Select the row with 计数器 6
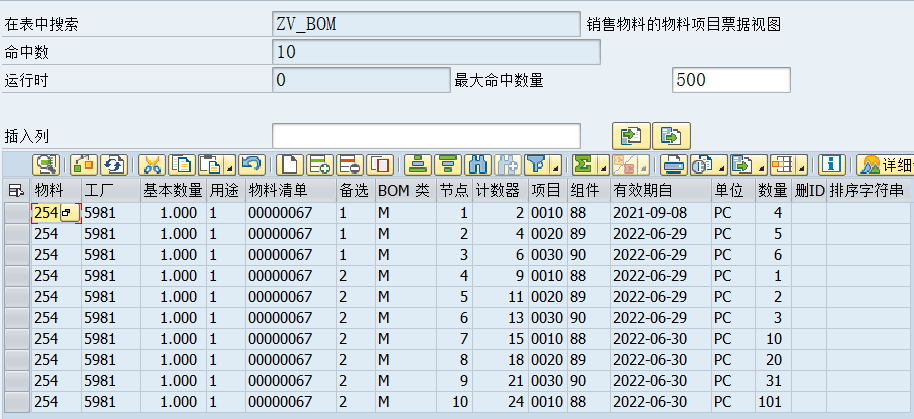This screenshot has height=419, width=914. [x=17, y=255]
